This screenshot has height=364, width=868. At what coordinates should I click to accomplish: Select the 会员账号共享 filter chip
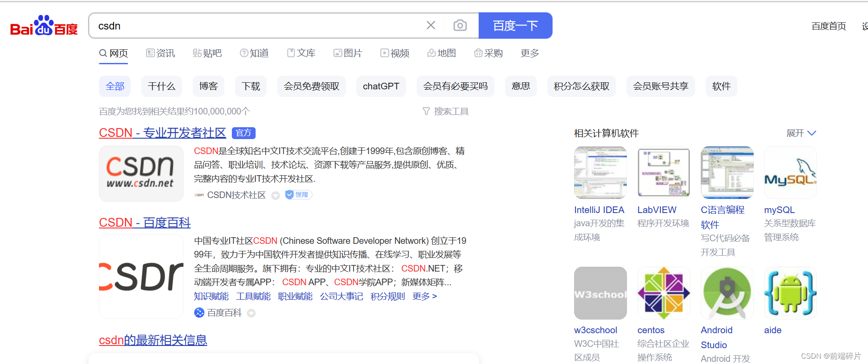tap(661, 86)
